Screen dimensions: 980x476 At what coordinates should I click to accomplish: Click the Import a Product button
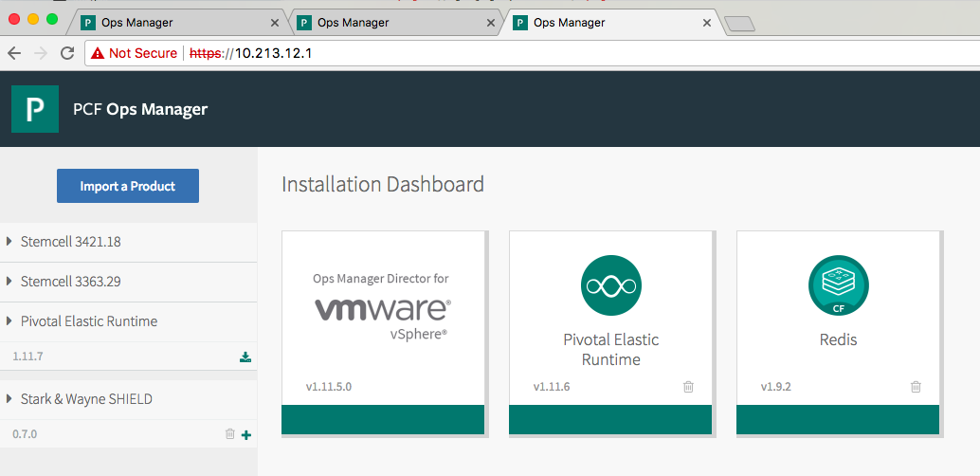pyautogui.click(x=128, y=186)
